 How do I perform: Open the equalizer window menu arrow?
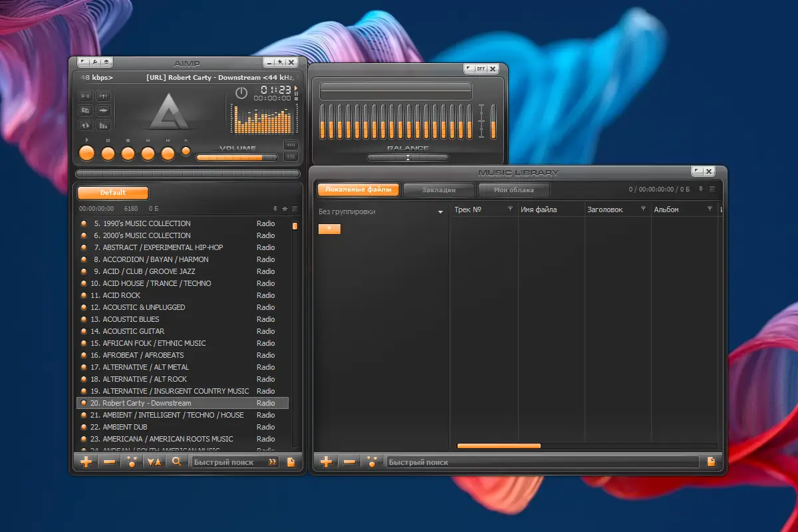coord(468,68)
